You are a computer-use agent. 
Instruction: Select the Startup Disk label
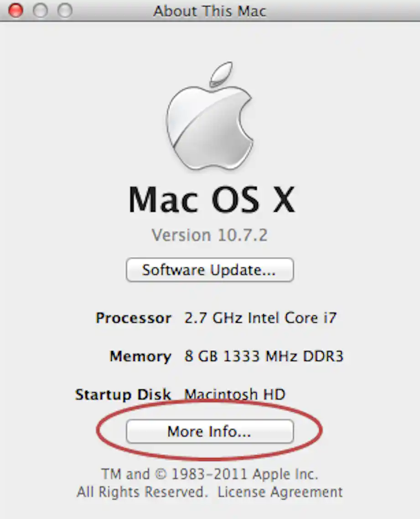123,394
